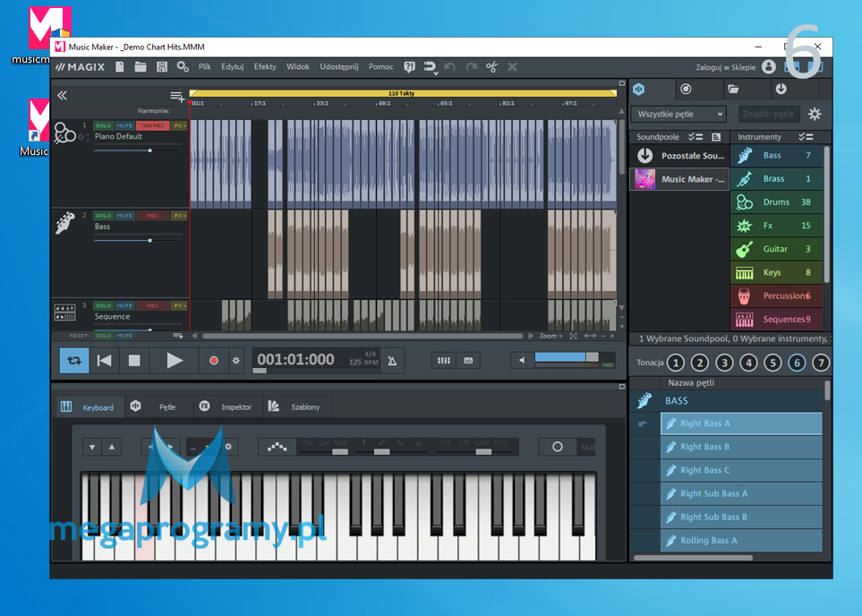Image resolution: width=862 pixels, height=616 pixels.
Task: Open playback settings gear near record
Action: click(235, 361)
